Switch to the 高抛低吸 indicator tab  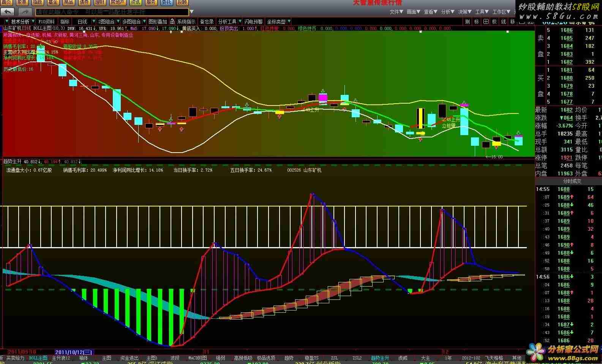[243, 358]
